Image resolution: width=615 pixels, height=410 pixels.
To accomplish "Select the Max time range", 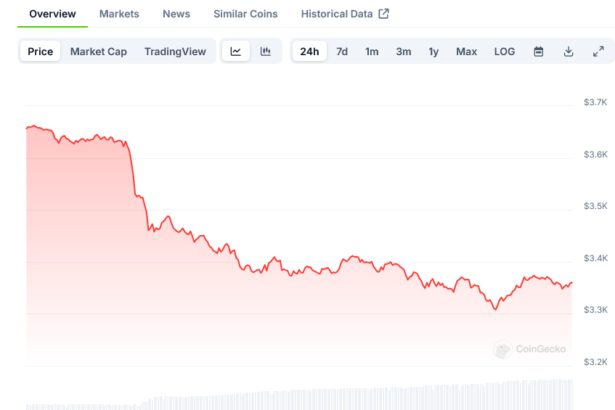I will [466, 51].
